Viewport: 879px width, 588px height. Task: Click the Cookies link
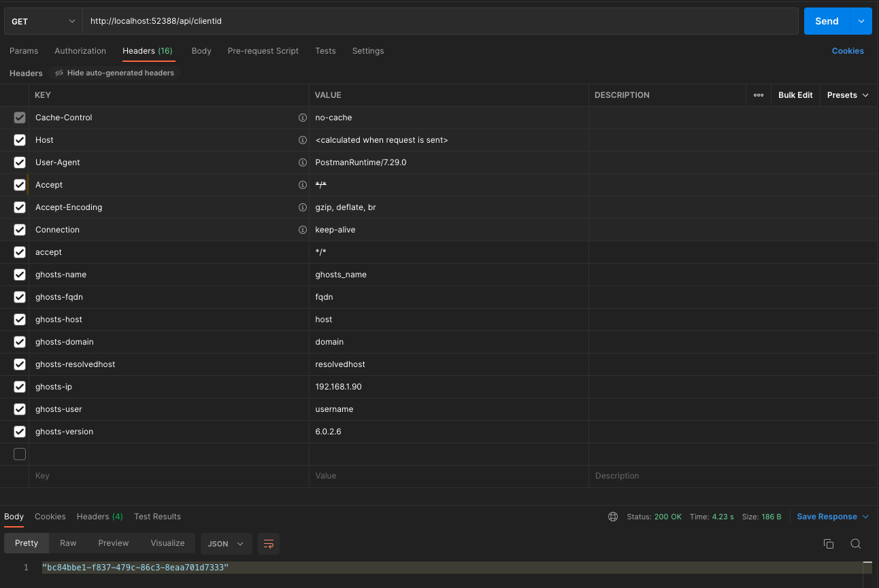pos(847,51)
